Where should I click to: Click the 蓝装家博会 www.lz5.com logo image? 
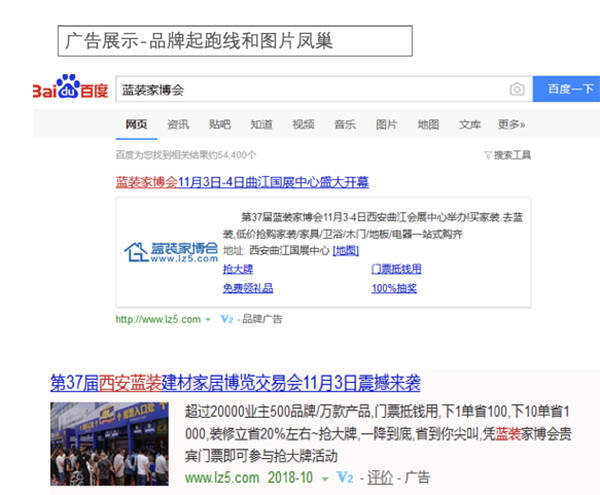(171, 252)
